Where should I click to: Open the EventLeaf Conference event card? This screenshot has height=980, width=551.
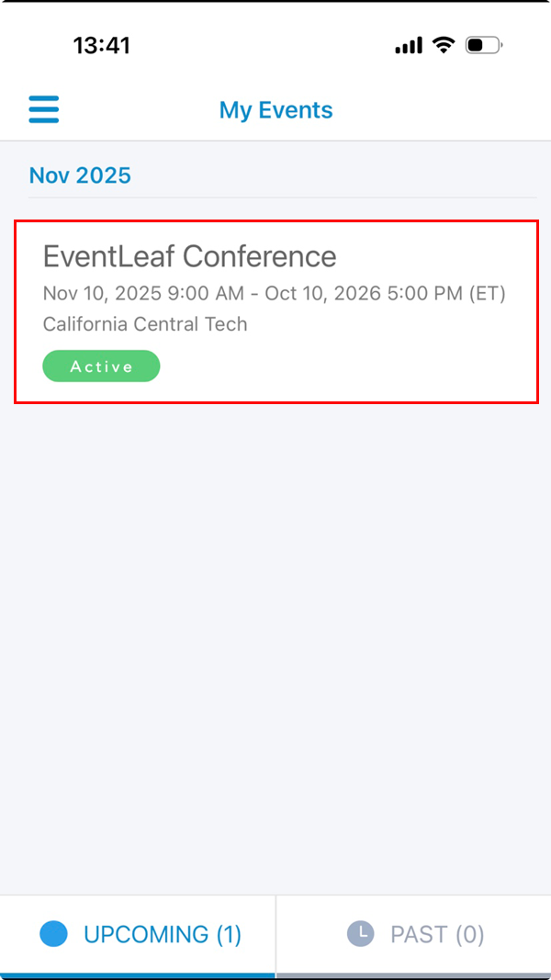(x=275, y=310)
